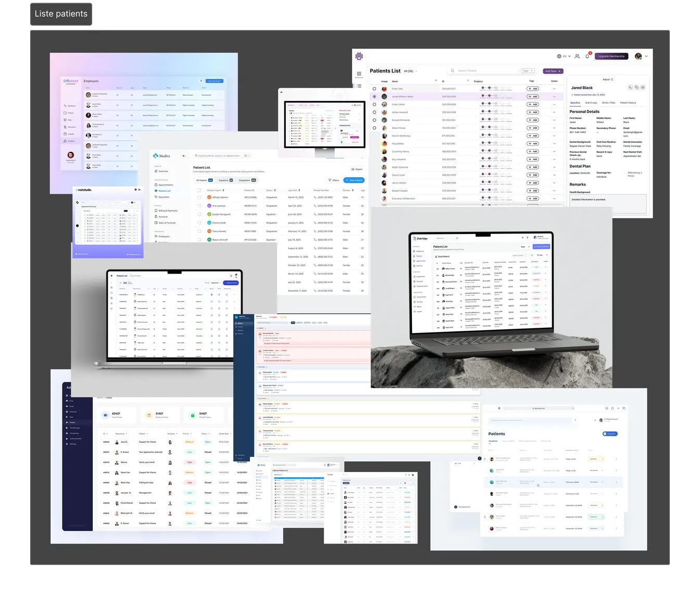This screenshot has height=595, width=700.
Task: Open the Tags dropdown in the Patients List header
Action: pyautogui.click(x=528, y=71)
